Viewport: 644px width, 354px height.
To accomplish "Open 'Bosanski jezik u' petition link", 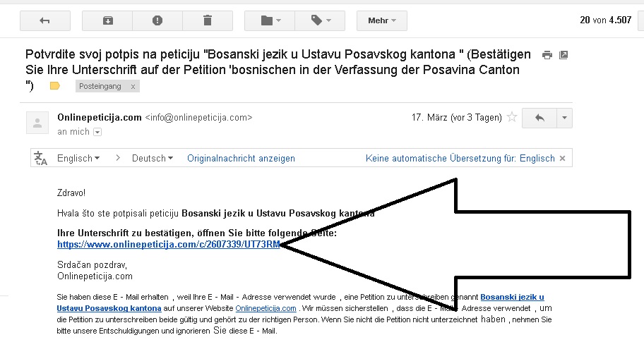I will [512, 297].
